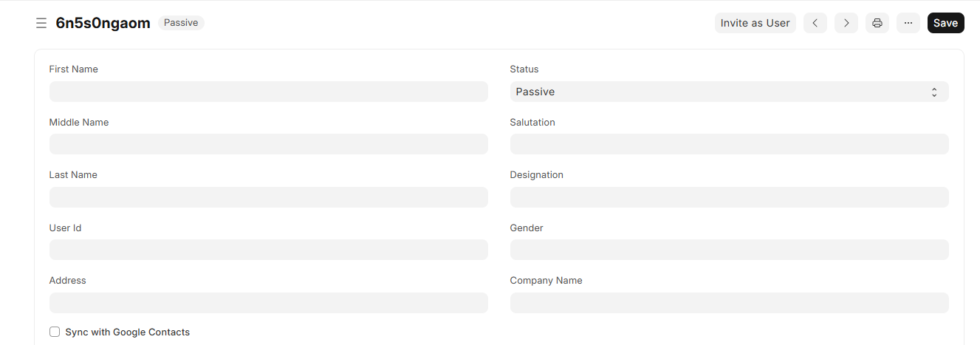980x345 pixels.
Task: Click Invite as User button
Action: [755, 23]
